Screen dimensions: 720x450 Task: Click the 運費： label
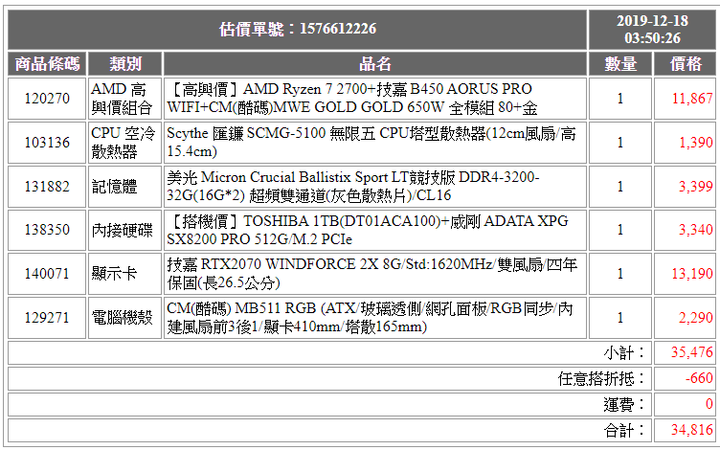pos(625,405)
